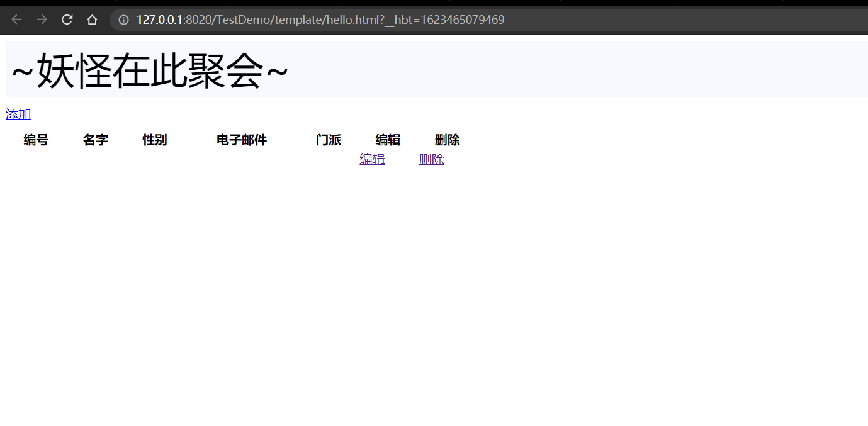Select the refresh icon in the toolbar

pos(67,19)
